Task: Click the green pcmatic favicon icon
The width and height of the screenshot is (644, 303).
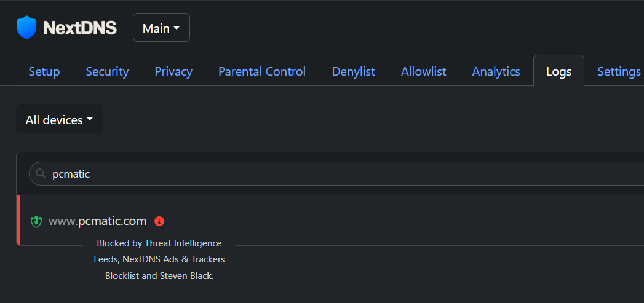Action: pyautogui.click(x=36, y=222)
